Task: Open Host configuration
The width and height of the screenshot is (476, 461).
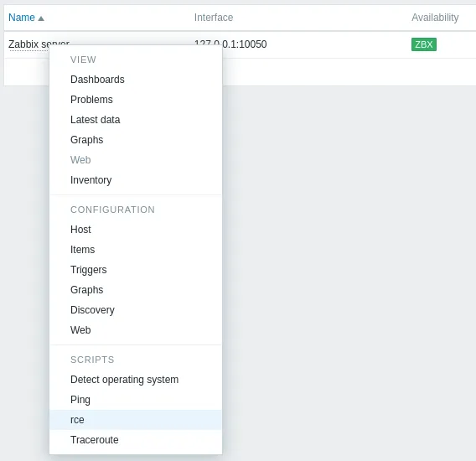Action: [x=80, y=230]
